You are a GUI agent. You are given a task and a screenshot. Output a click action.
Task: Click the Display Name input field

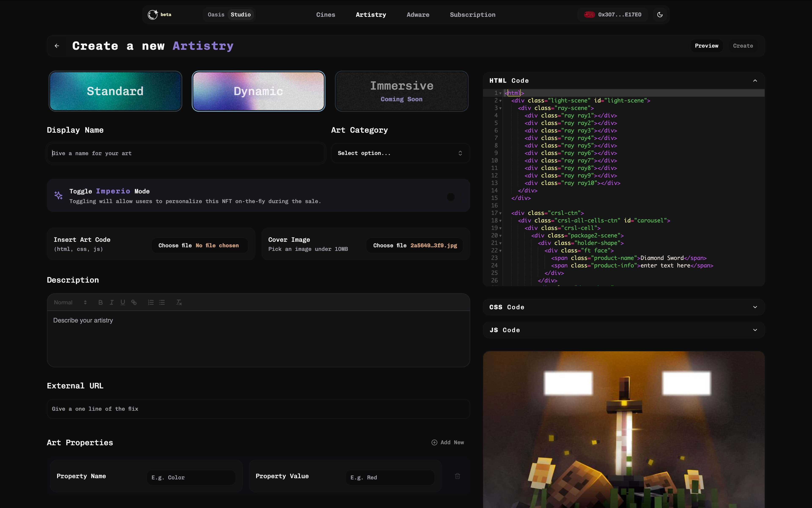(x=186, y=153)
